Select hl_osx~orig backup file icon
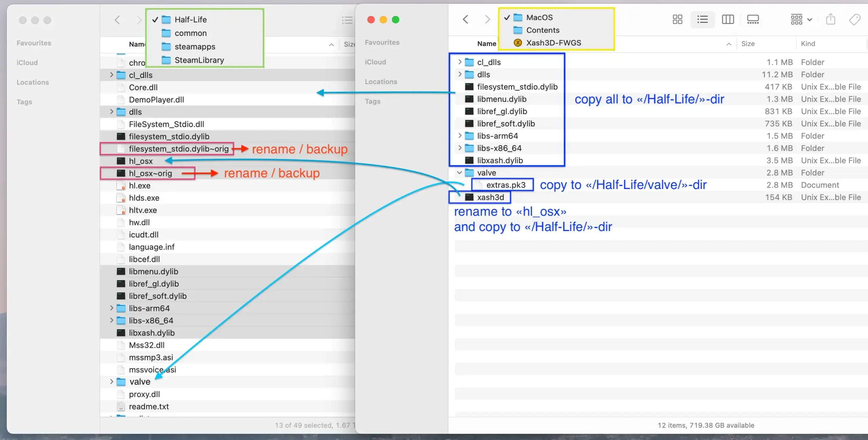 (121, 173)
